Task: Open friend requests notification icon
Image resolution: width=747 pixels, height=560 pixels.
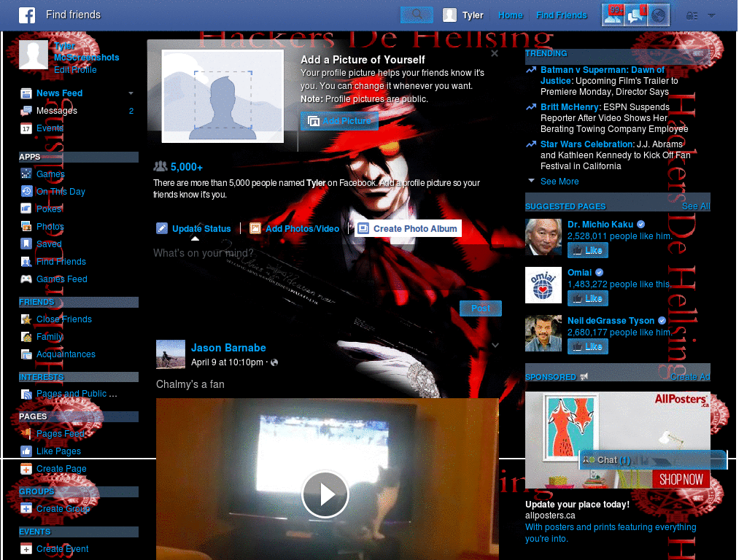Action: click(x=613, y=15)
